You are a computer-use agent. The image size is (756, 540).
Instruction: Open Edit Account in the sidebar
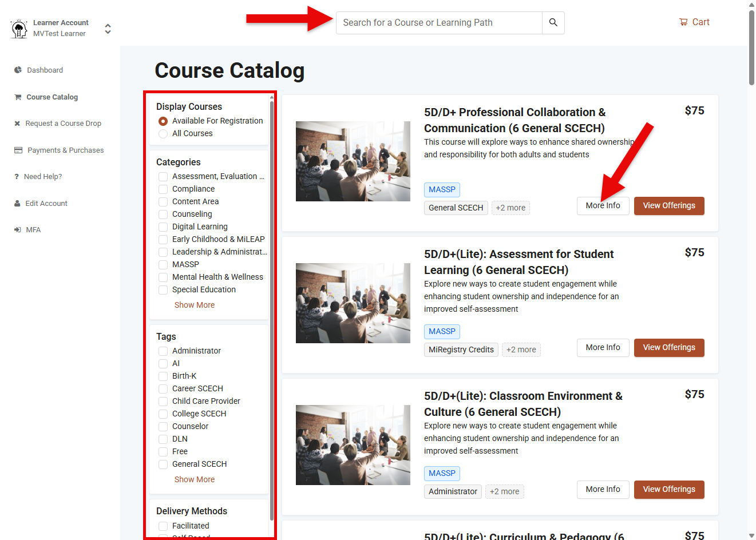(x=46, y=204)
